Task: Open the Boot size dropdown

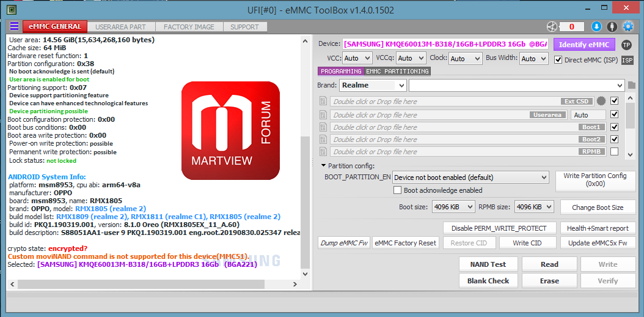Action: coord(453,207)
